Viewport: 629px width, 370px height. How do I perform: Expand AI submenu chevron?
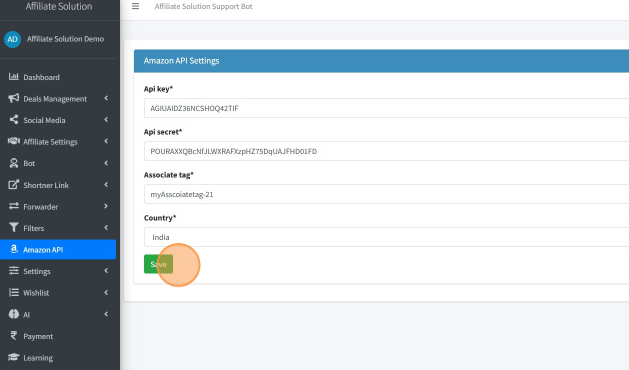[106, 314]
